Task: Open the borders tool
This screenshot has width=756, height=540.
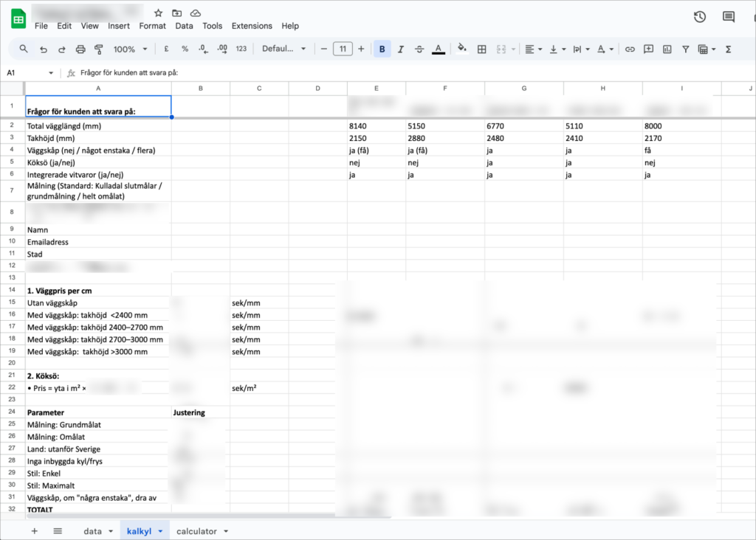Action: [482, 49]
